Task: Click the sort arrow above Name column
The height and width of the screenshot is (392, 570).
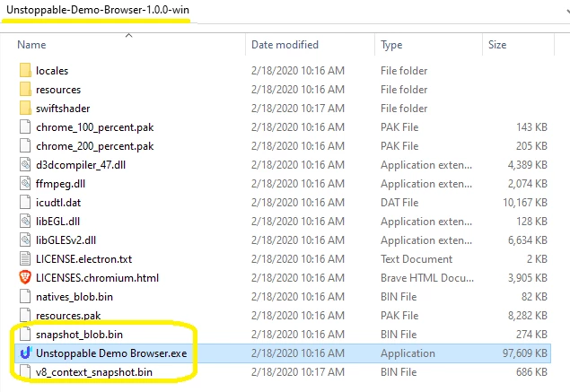Action: click(x=128, y=35)
